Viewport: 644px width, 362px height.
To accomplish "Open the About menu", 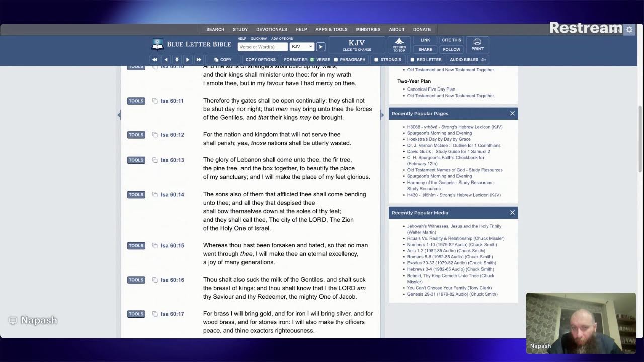I will tap(396, 29).
